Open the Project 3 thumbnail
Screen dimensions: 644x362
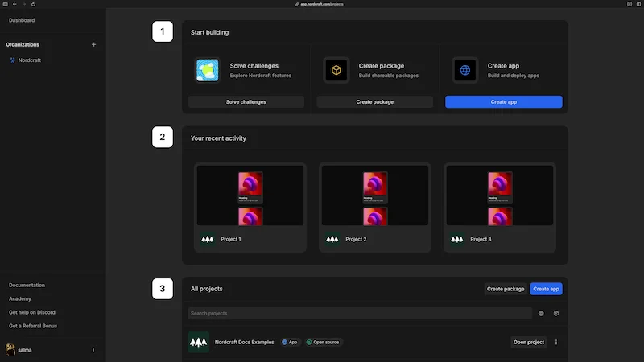coord(500,195)
